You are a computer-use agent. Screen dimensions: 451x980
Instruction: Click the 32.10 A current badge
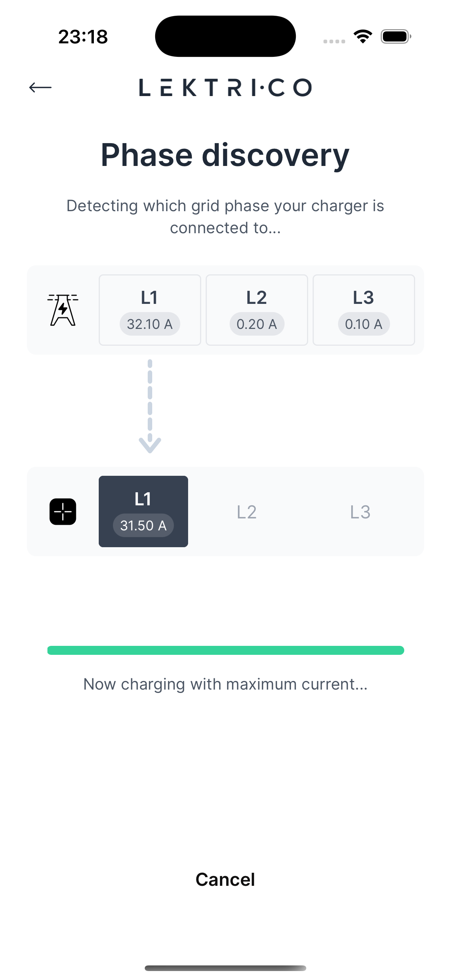click(150, 324)
